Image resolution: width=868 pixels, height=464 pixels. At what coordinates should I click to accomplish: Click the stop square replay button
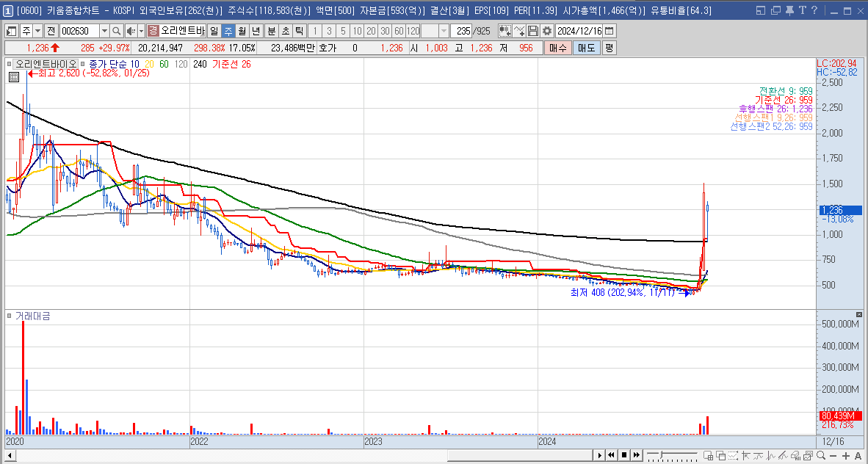624,455
